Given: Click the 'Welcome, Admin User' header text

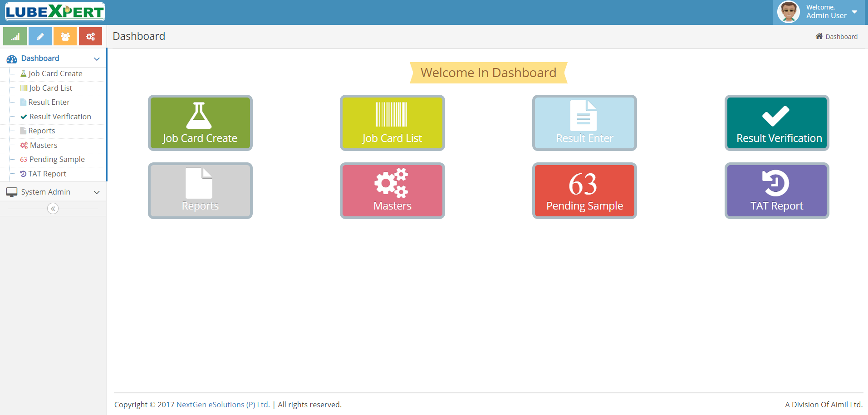Looking at the screenshot, I should (x=826, y=12).
